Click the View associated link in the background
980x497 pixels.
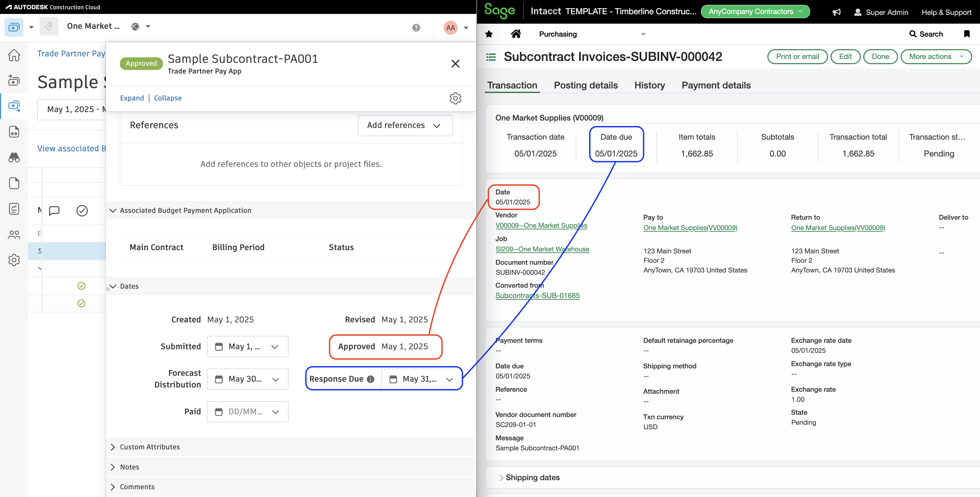[72, 149]
